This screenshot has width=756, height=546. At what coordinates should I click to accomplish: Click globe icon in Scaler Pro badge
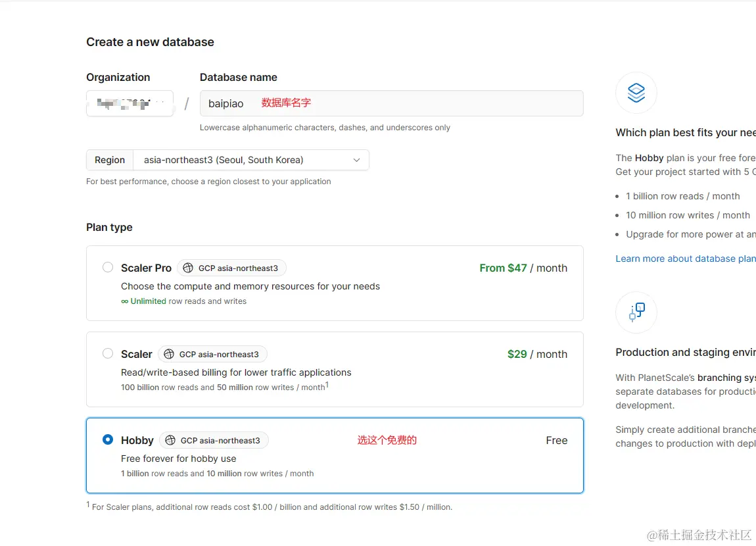(x=188, y=268)
